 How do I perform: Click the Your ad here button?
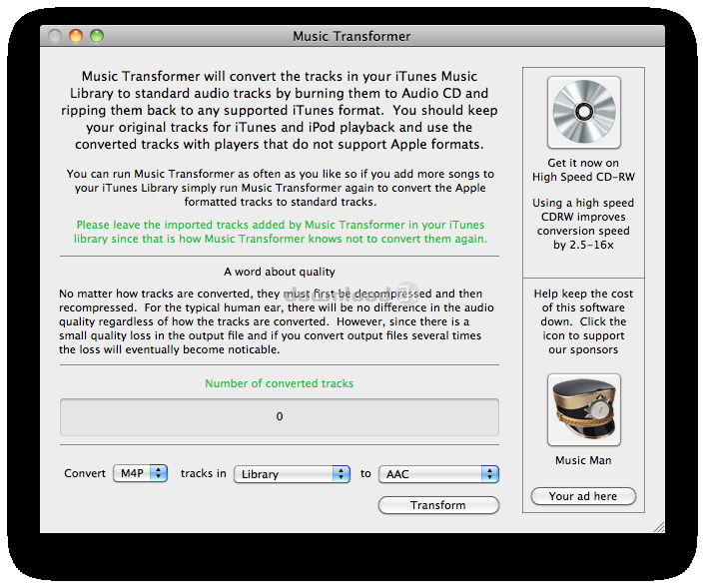pyautogui.click(x=583, y=496)
